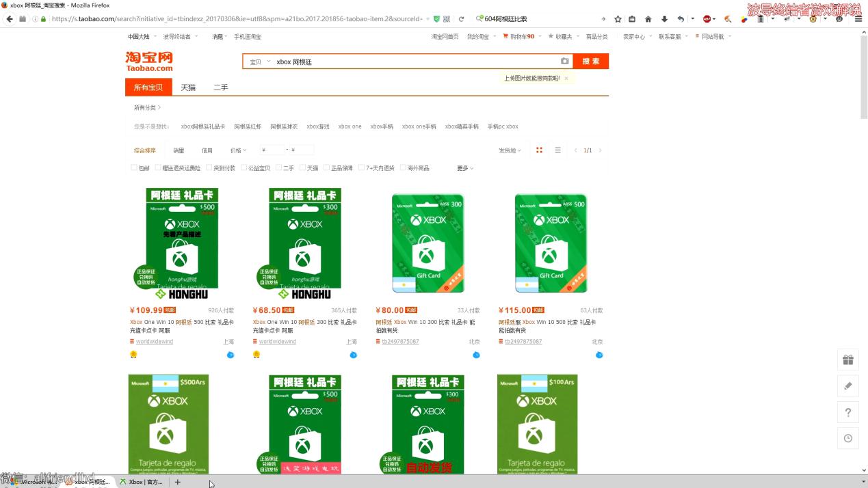Screen dimensions: 868x488
Task: Bookmark page with the star icon in address bar
Action: (x=618, y=19)
